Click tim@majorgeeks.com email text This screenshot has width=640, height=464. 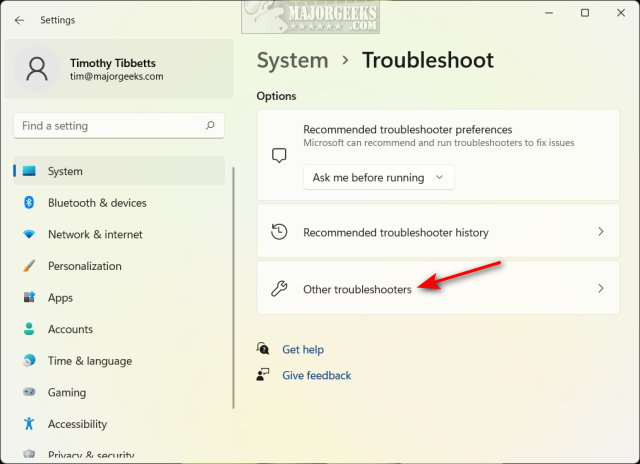click(116, 76)
